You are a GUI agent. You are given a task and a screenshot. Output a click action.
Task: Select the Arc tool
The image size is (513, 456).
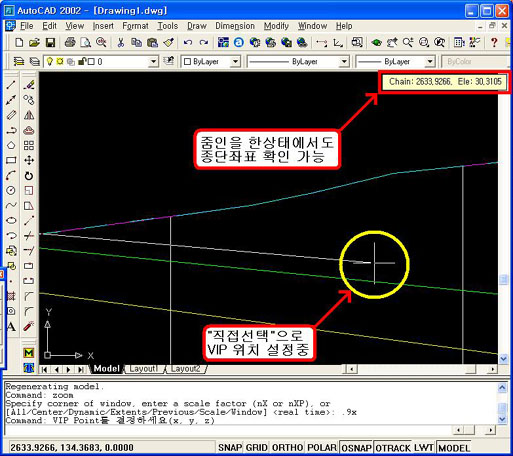[11, 175]
